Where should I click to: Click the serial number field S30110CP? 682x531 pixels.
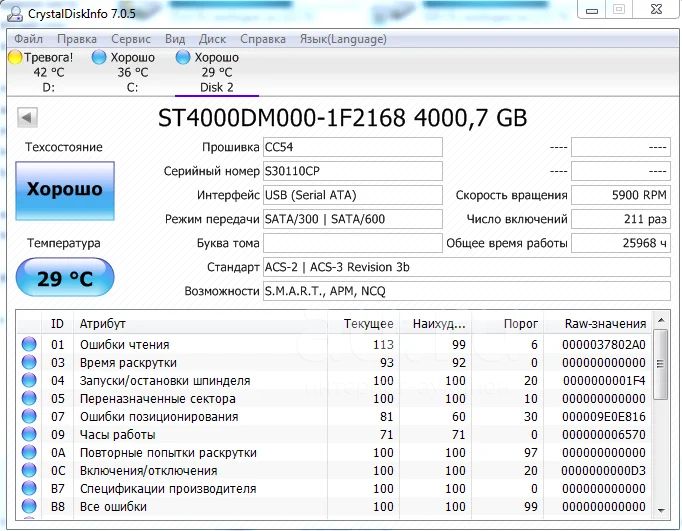click(x=353, y=171)
